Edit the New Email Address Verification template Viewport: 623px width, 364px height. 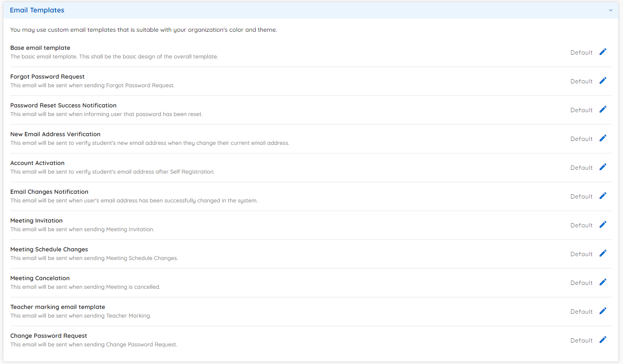[603, 138]
